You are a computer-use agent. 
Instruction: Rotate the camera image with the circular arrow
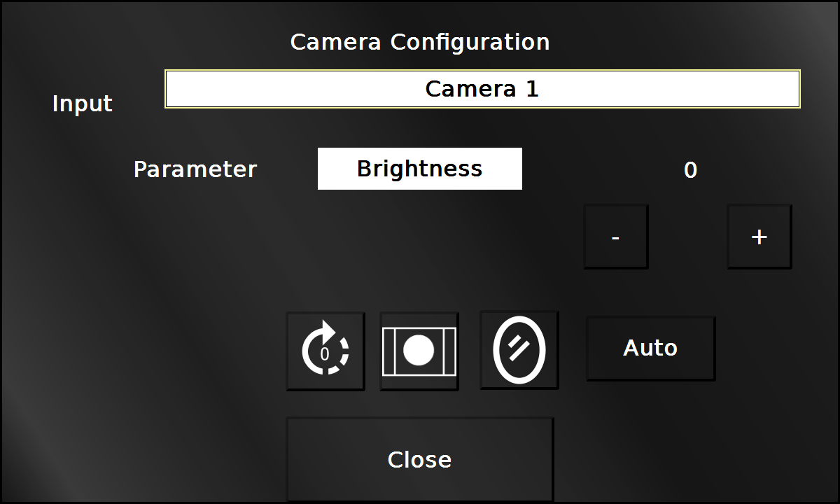pos(325,351)
